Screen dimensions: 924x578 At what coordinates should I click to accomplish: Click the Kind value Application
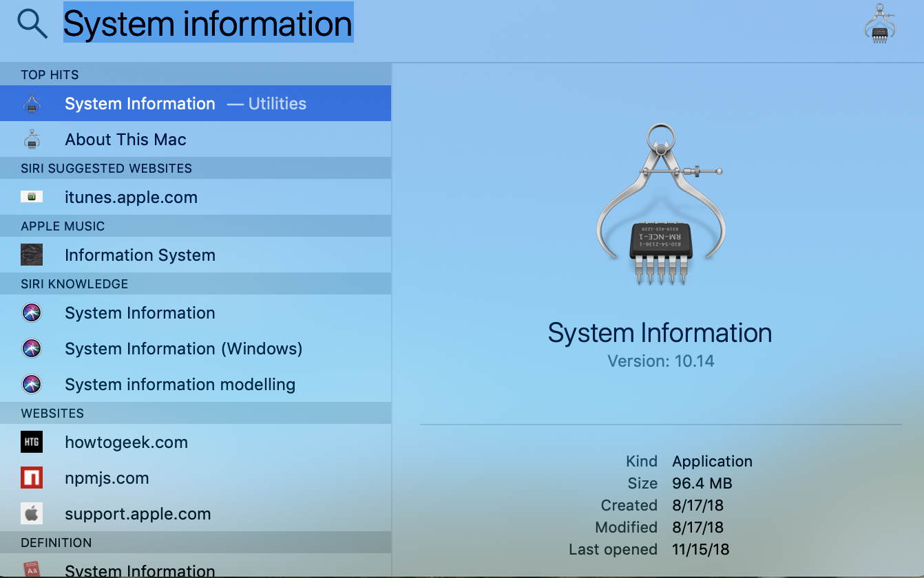[713, 461]
